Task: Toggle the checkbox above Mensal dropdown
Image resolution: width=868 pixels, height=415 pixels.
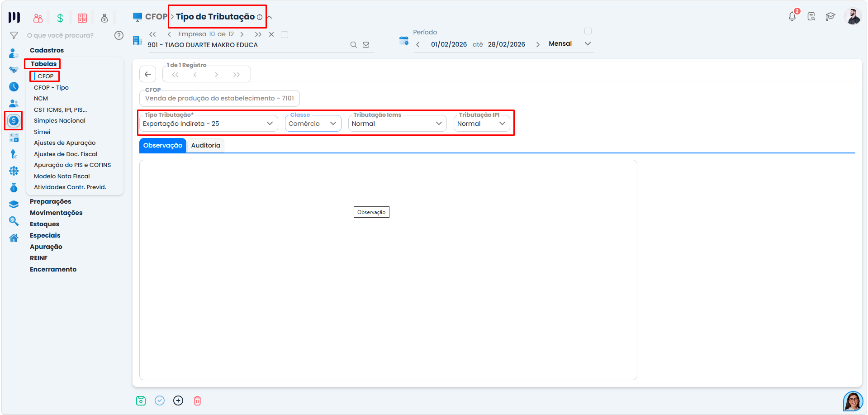Action: 588,31
